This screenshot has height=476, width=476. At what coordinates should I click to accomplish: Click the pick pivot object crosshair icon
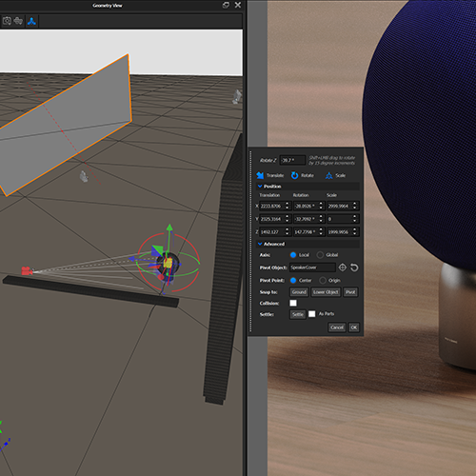pyautogui.click(x=343, y=268)
